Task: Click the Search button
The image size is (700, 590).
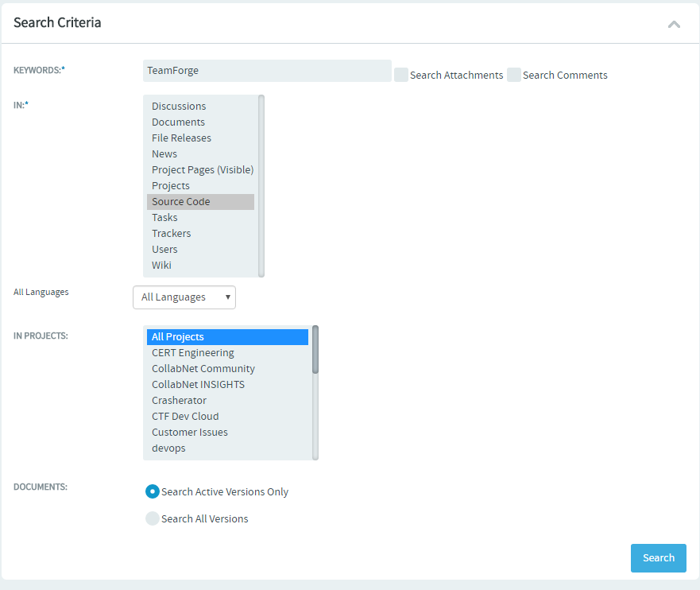Action: (658, 558)
